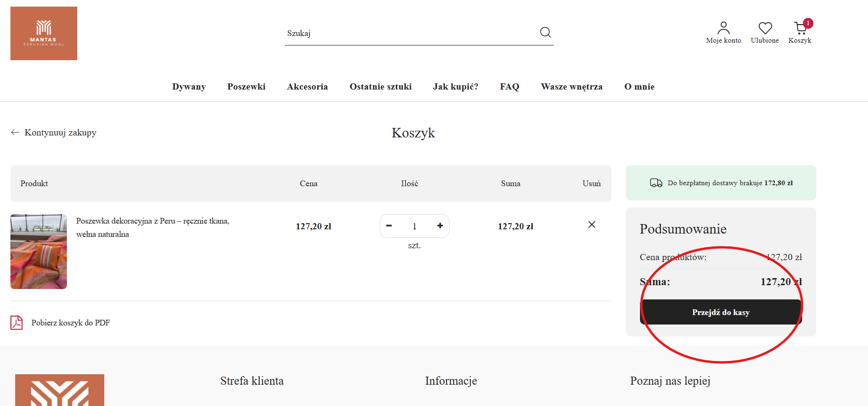Open Ulubione favorites heart icon
The width and height of the screenshot is (868, 406).
(765, 28)
